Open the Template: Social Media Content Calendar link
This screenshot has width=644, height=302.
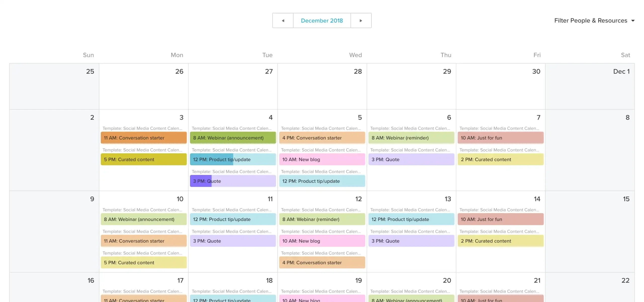point(142,128)
